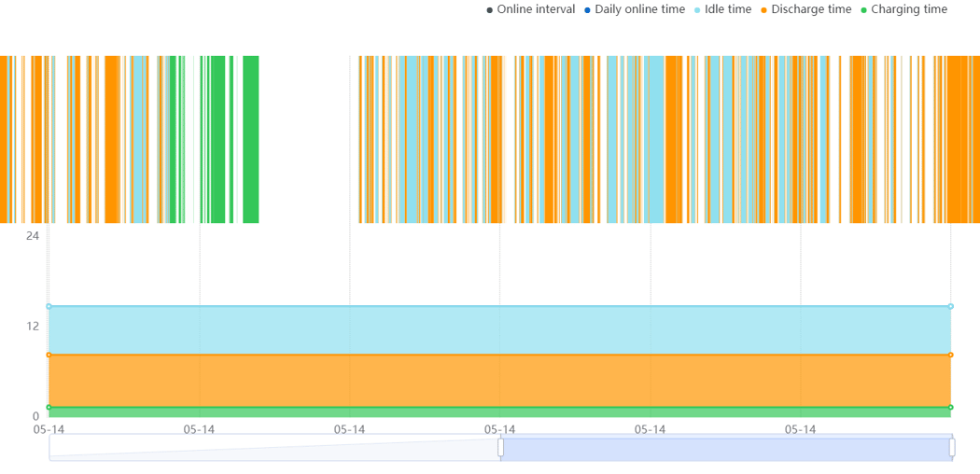The height and width of the screenshot is (474, 980).
Task: Toggle the Charging time legend entry
Action: pos(903,9)
